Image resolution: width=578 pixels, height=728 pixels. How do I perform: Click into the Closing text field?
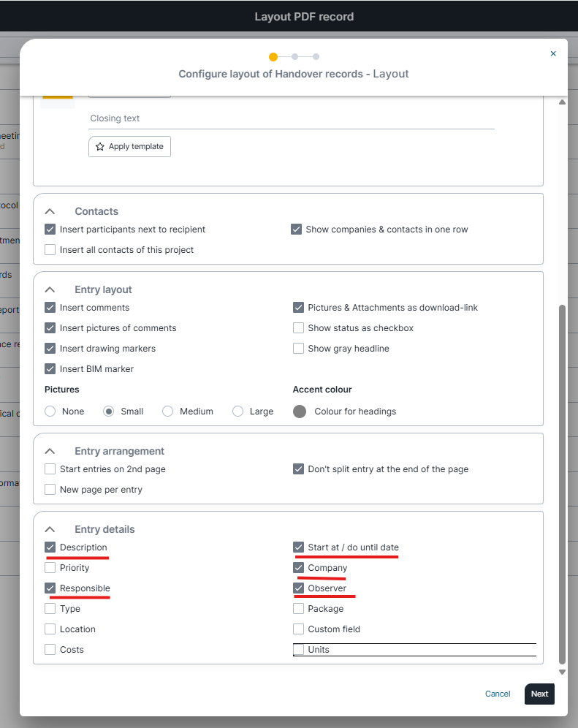pos(291,118)
